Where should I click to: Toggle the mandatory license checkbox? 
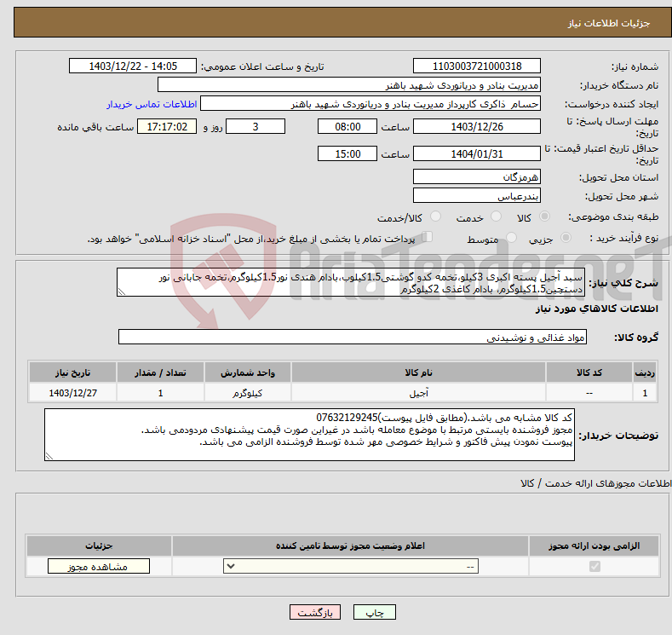pos(594,567)
